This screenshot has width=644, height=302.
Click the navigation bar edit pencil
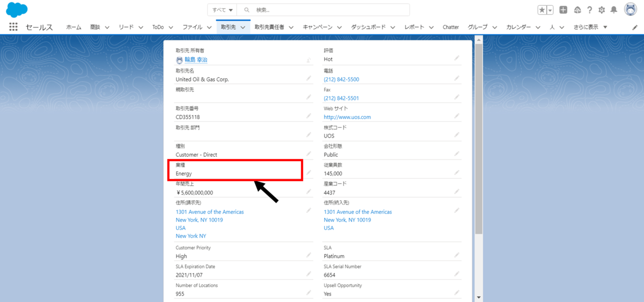coord(635,27)
